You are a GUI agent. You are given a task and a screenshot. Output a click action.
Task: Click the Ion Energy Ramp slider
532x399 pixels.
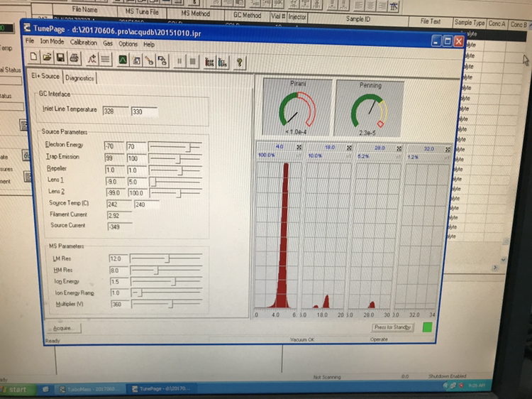coord(167,293)
